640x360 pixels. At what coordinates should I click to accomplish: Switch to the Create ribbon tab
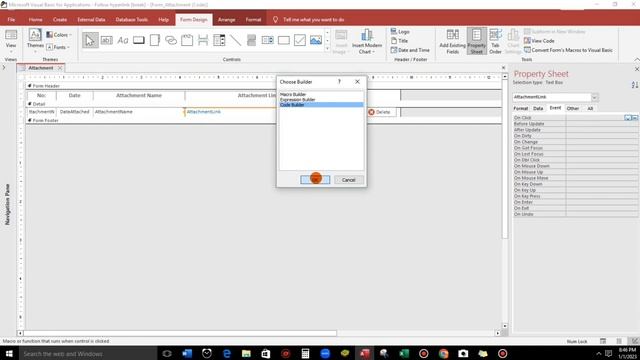[x=60, y=20]
